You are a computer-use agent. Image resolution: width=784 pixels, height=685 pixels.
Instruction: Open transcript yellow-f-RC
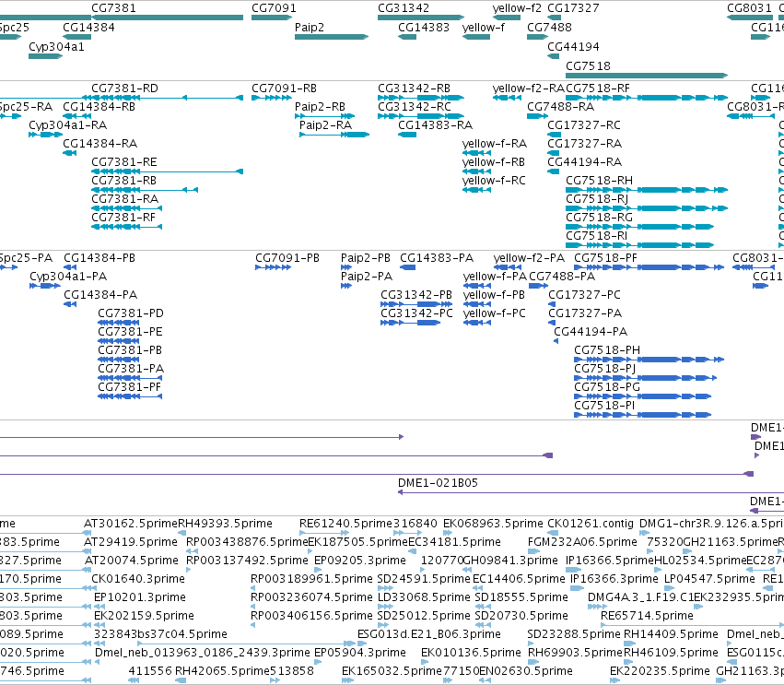pos(494,181)
